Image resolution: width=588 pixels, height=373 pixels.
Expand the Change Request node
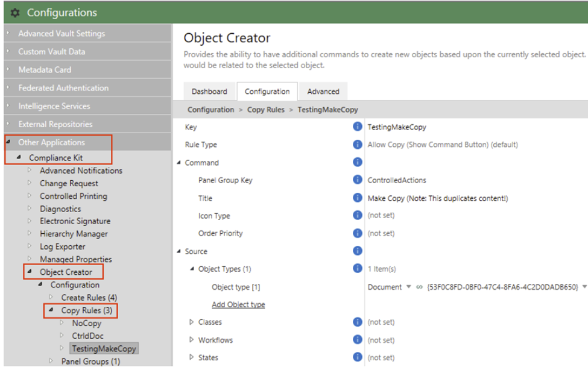pyautogui.click(x=30, y=183)
